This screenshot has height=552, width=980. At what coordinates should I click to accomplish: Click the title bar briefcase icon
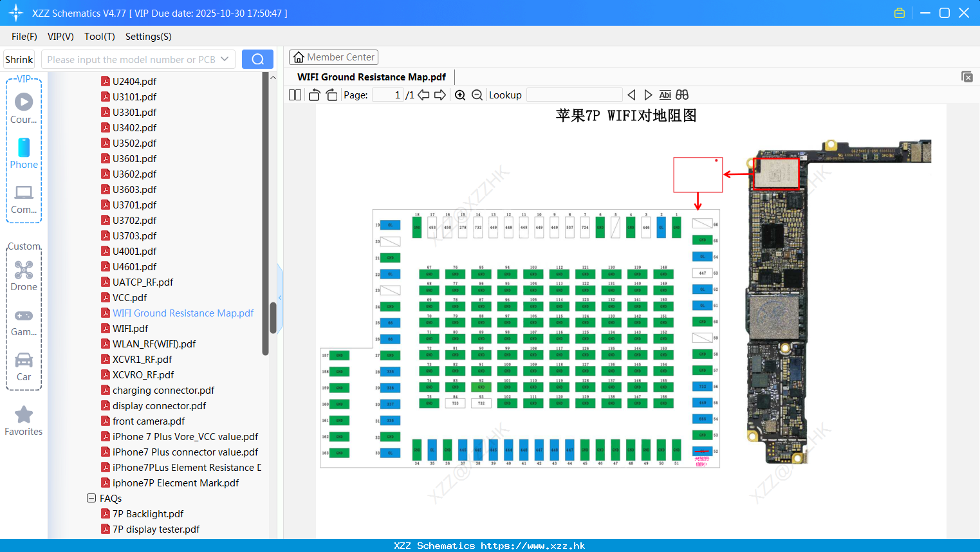[x=900, y=13]
